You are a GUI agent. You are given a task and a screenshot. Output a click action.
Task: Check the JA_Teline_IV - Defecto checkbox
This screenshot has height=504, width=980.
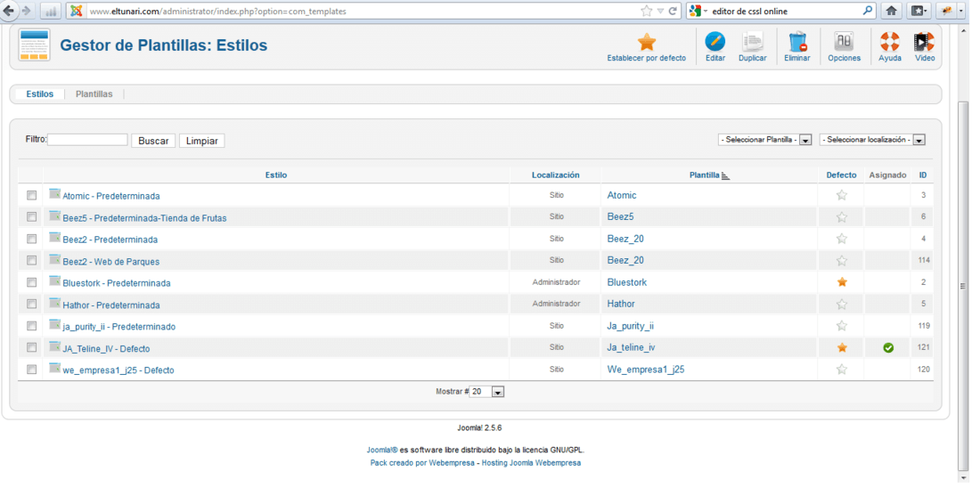(32, 348)
